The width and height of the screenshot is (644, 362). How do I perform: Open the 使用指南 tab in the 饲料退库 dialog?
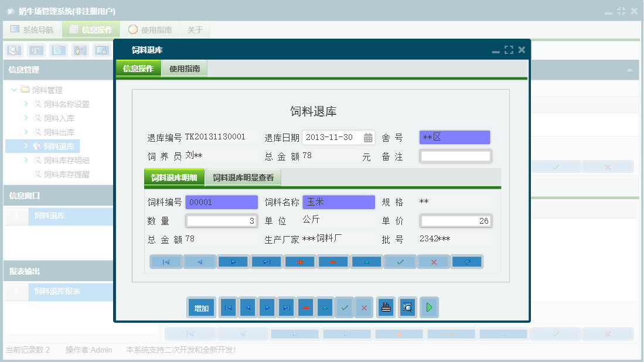click(185, 69)
